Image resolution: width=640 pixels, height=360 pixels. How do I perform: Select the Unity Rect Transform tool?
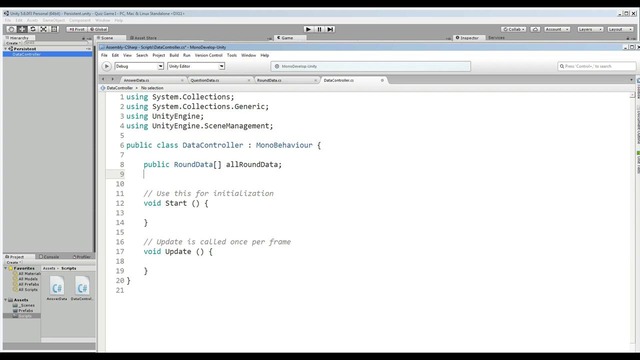[x=54, y=29]
